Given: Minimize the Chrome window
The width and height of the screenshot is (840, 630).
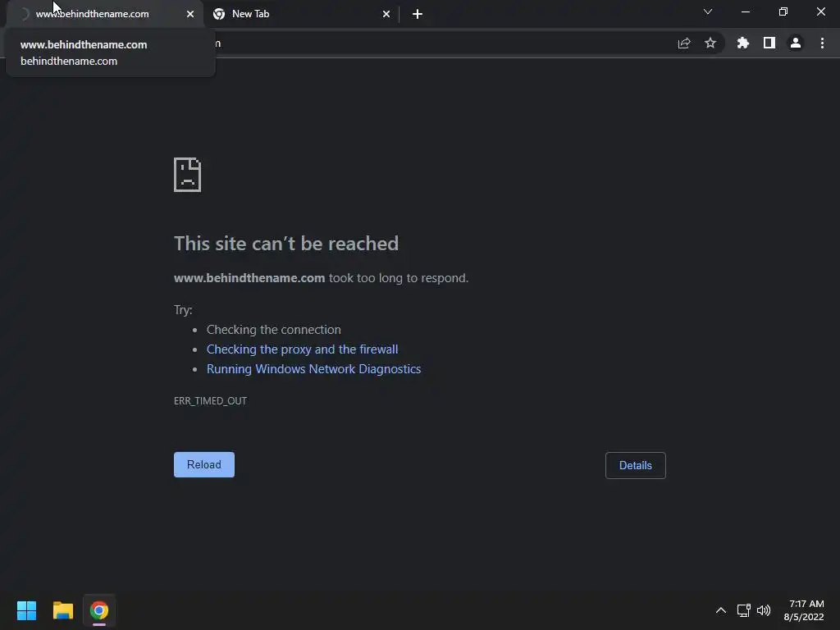Looking at the screenshot, I should coord(745,11).
